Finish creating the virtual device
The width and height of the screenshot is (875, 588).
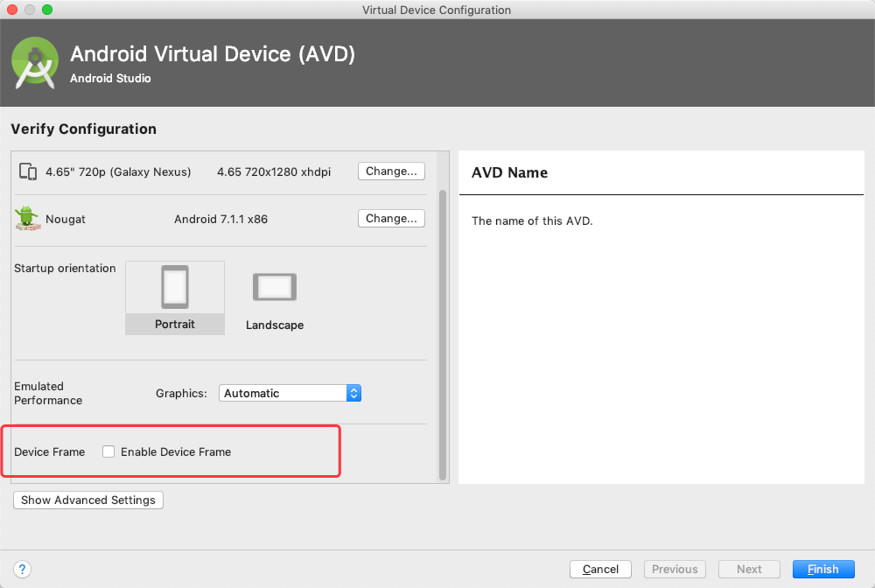[823, 569]
